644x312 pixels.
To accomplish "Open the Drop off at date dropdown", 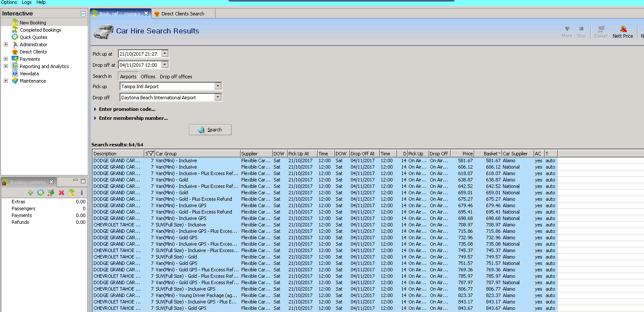I will [x=165, y=65].
